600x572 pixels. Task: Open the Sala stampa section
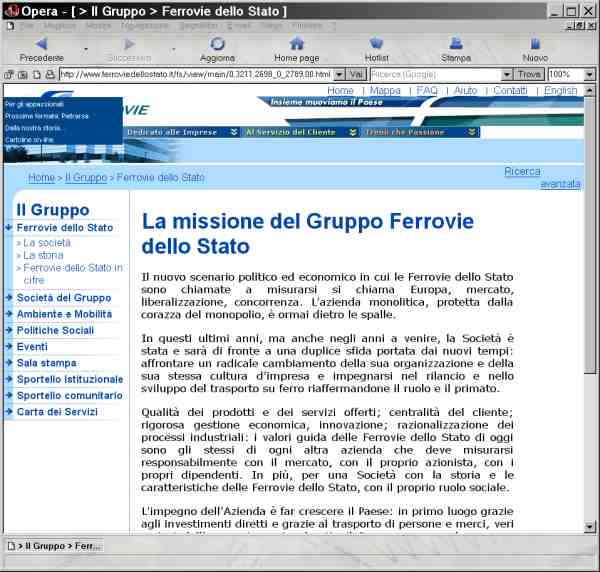(x=46, y=363)
